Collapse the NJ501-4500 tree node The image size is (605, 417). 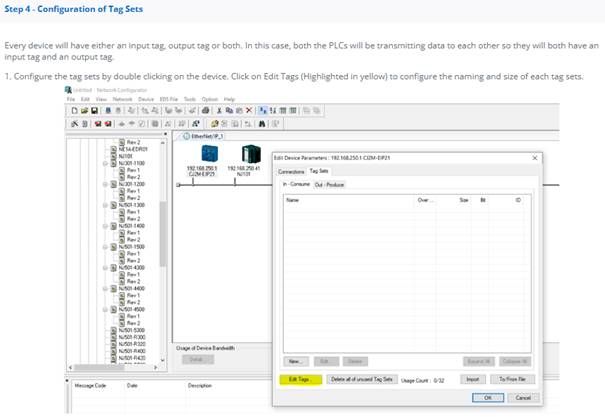tap(105, 309)
